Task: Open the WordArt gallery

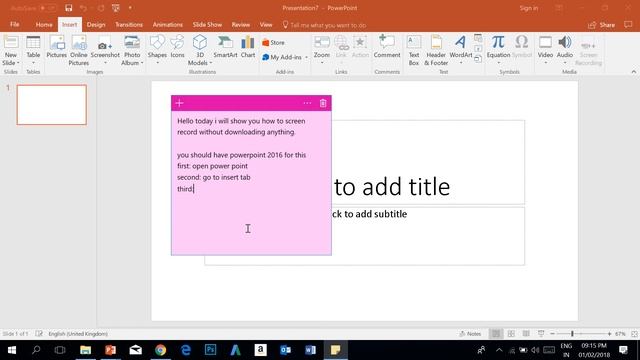Action: 461,50
